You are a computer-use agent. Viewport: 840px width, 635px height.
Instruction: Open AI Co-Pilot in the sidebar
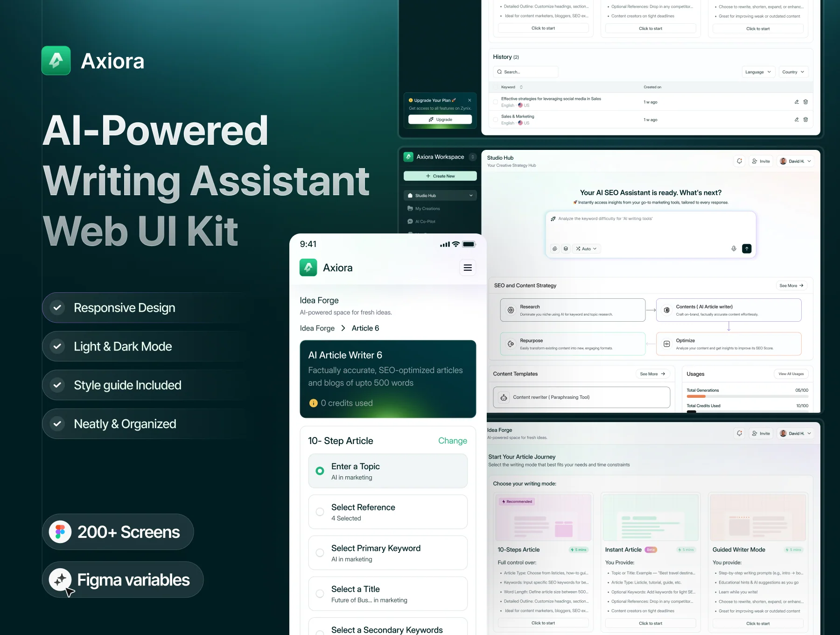click(421, 222)
